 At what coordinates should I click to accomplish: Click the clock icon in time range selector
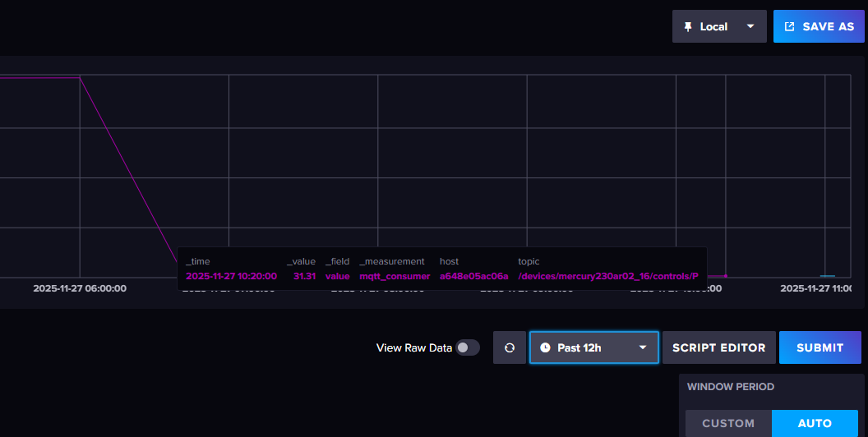pos(545,347)
